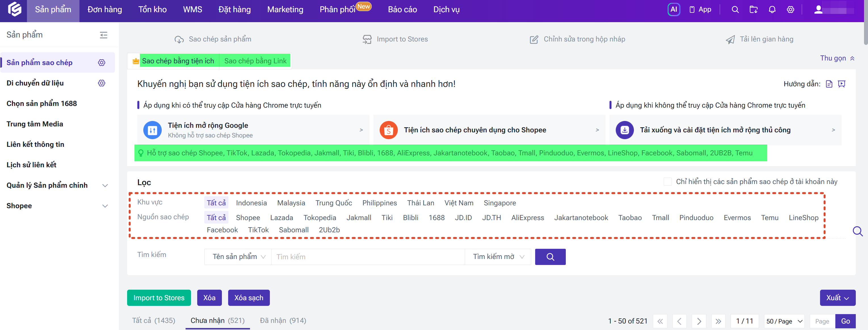Select Tất cả in Khu vực filter

pyautogui.click(x=216, y=203)
